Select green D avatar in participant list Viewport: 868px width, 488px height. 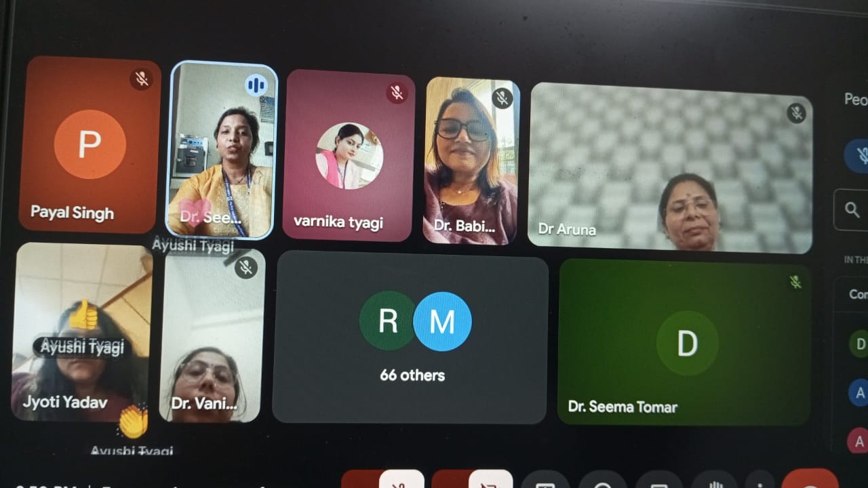pos(859,344)
